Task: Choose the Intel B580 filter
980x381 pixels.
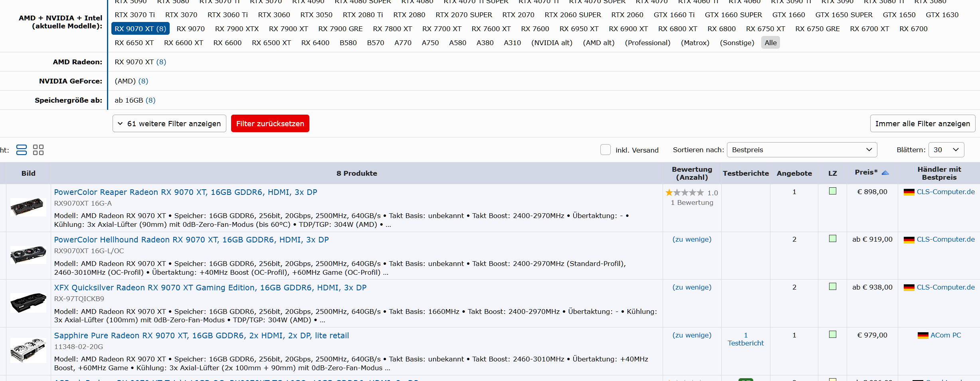Action: (348, 43)
